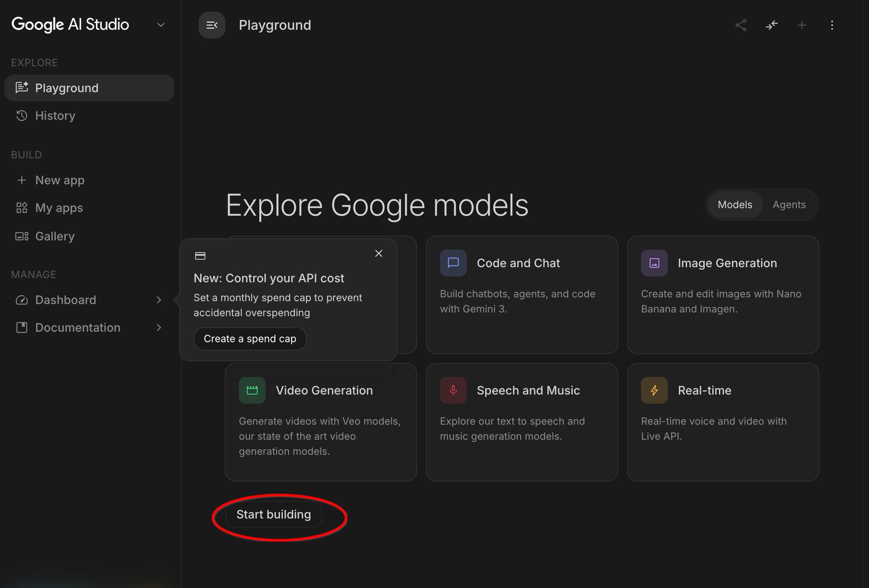Click the clapperboard icon on Video Generation
869x588 pixels.
click(x=252, y=390)
